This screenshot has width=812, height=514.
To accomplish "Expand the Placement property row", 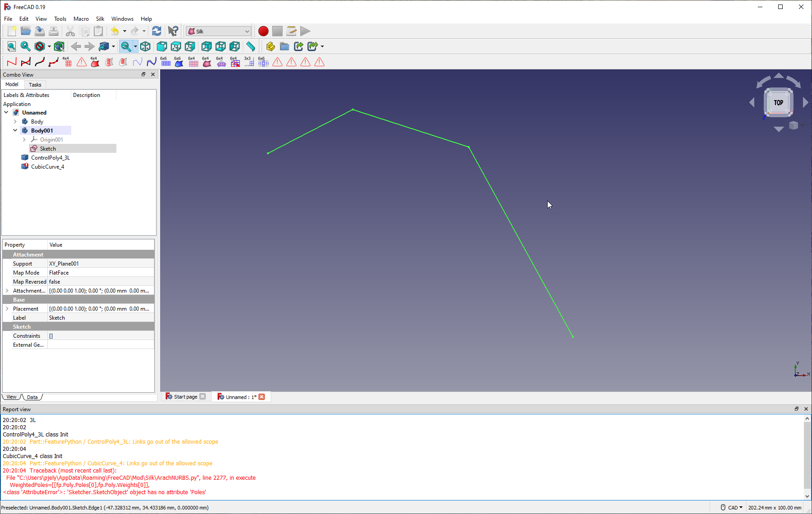I will 7,308.
